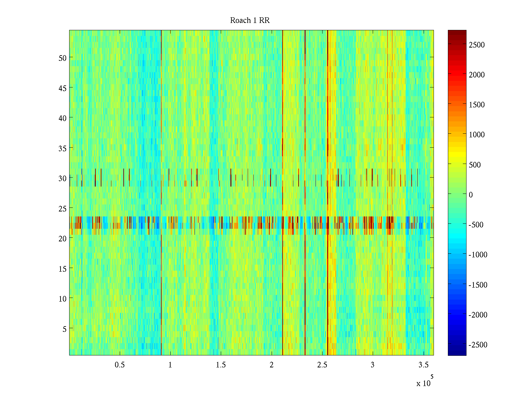This screenshot has height=399, width=532.
Task: Select the -2500 colorbar tick label
Action: click(x=477, y=345)
